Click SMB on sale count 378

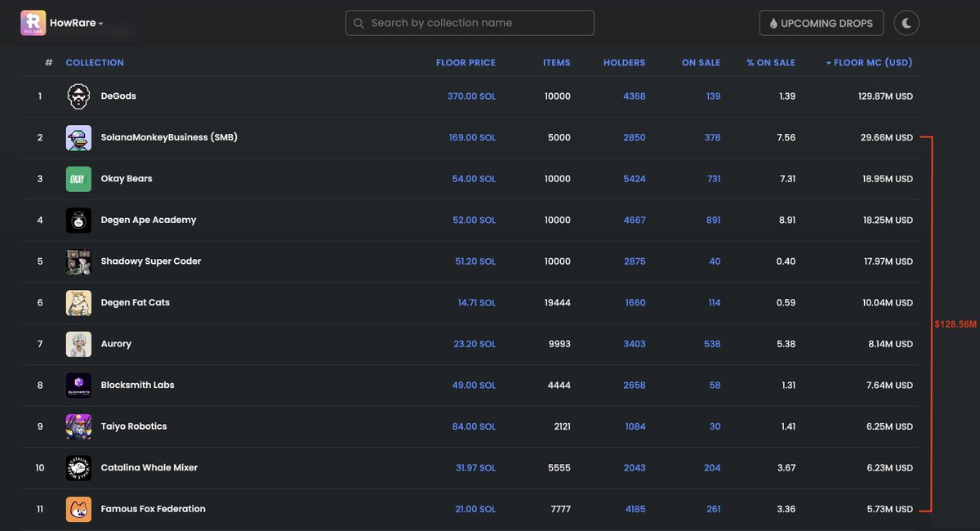pos(712,137)
